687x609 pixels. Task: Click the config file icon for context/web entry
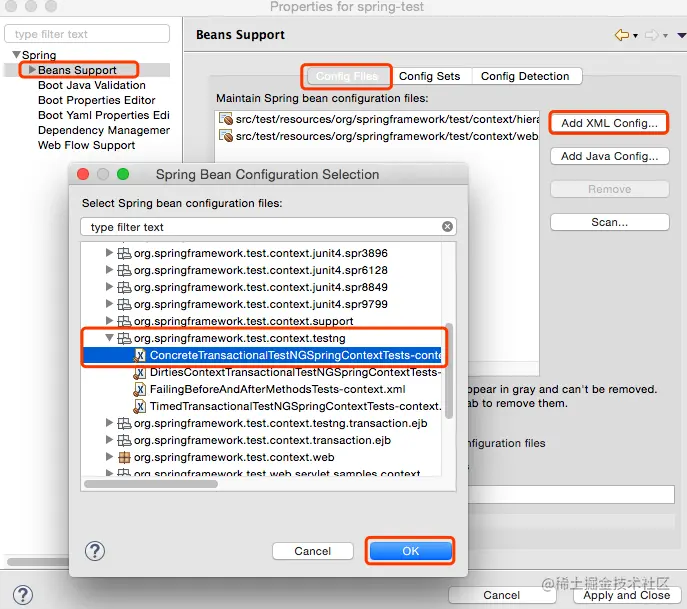click(226, 136)
